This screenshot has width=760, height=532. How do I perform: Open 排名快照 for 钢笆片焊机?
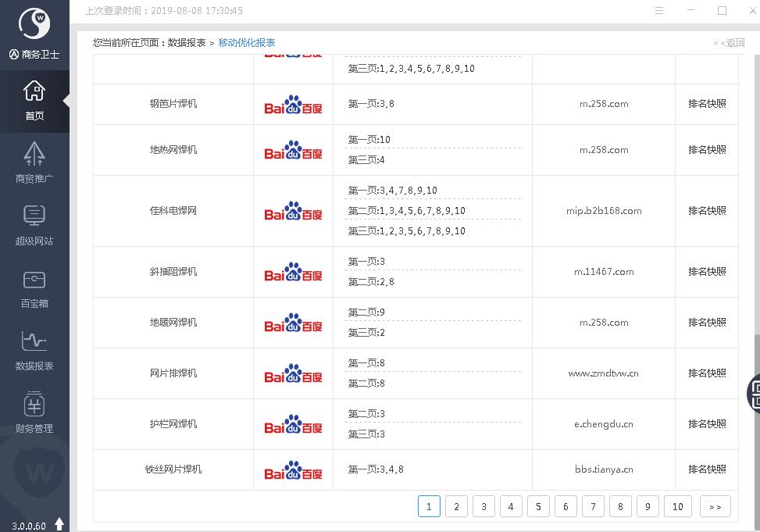(x=707, y=104)
